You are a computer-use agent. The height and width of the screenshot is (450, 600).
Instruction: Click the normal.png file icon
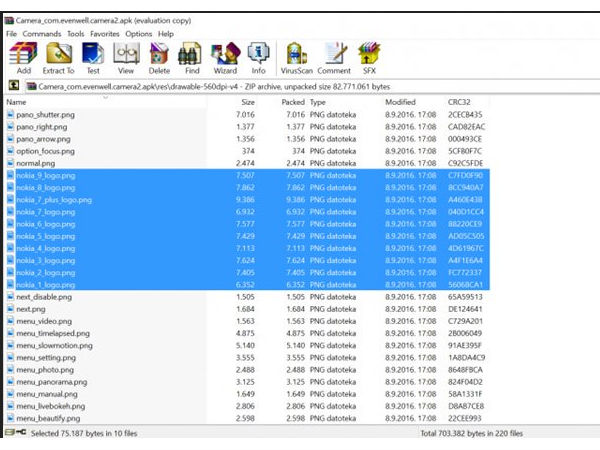coord(11,163)
